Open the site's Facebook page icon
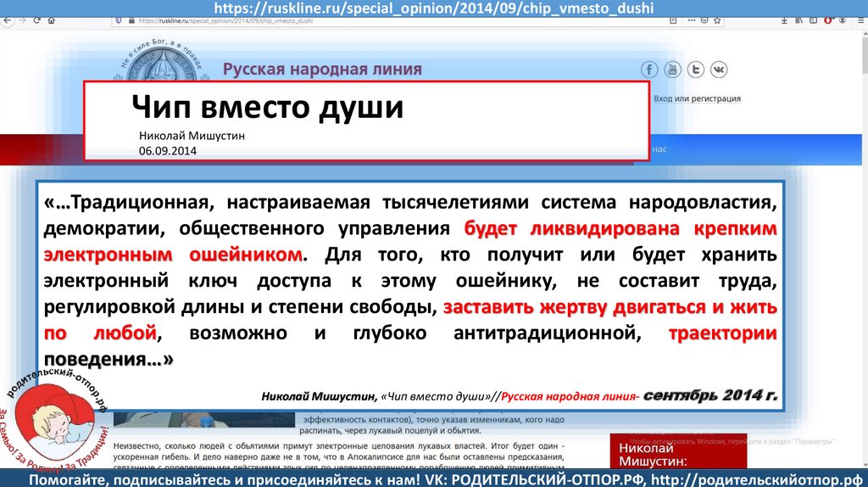 click(x=649, y=70)
